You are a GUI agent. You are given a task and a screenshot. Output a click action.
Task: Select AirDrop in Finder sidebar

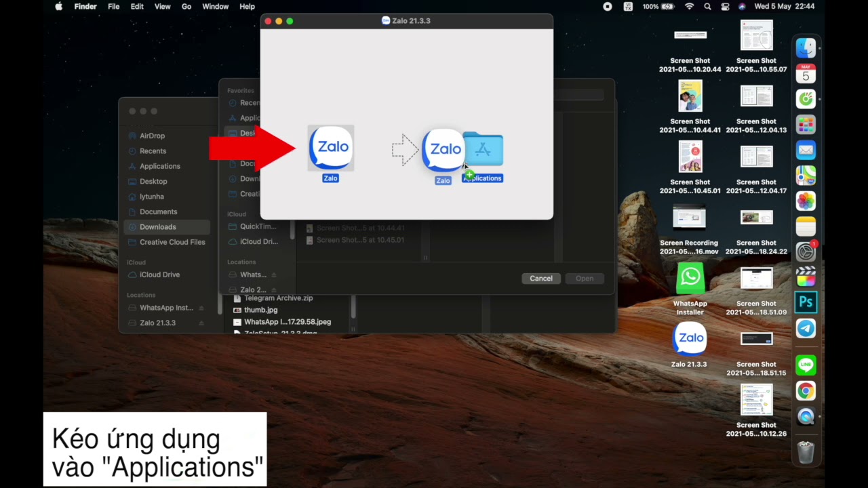click(x=152, y=136)
